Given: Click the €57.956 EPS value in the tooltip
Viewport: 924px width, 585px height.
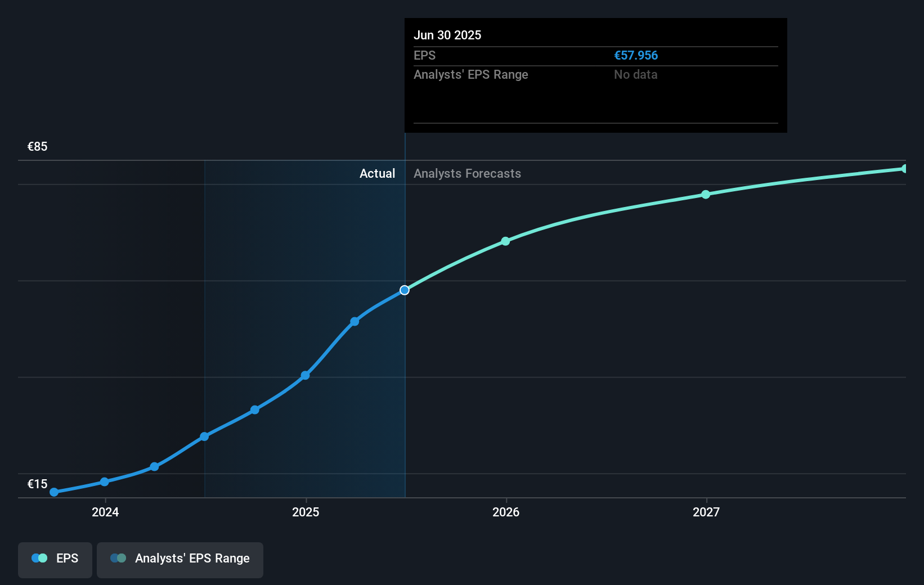Looking at the screenshot, I should click(636, 56).
